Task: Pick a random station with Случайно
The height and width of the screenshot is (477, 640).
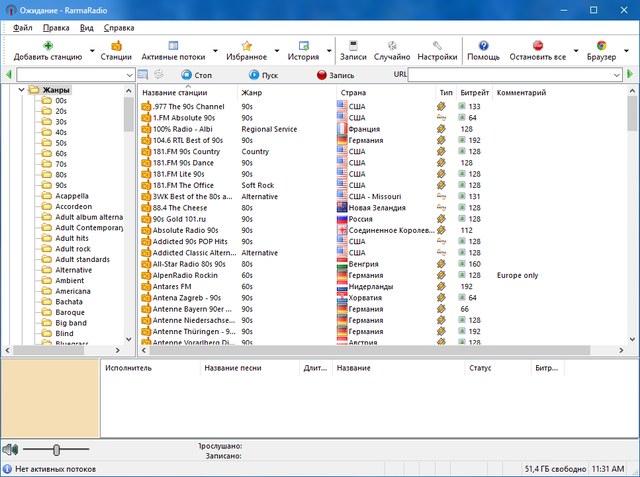Action: [x=391, y=46]
